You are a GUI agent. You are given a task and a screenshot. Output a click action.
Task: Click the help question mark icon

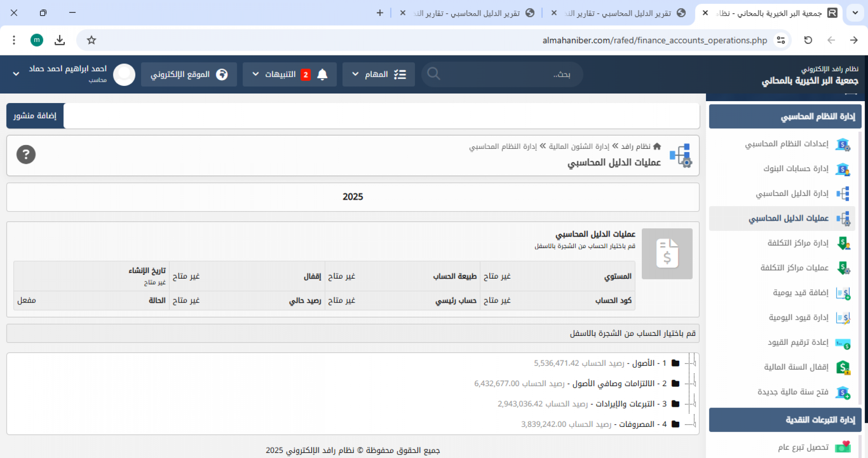pyautogui.click(x=26, y=155)
